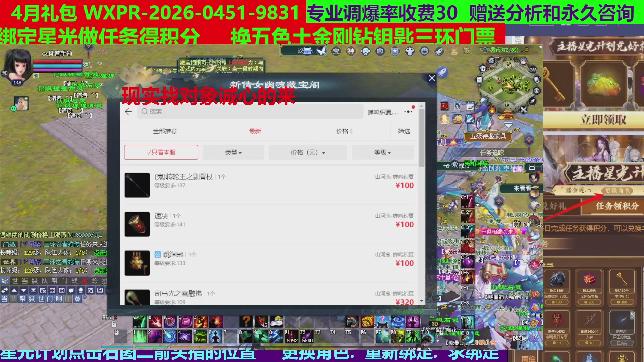Close the 藏宝阁 window with X
The image size is (644, 362).
432,78
